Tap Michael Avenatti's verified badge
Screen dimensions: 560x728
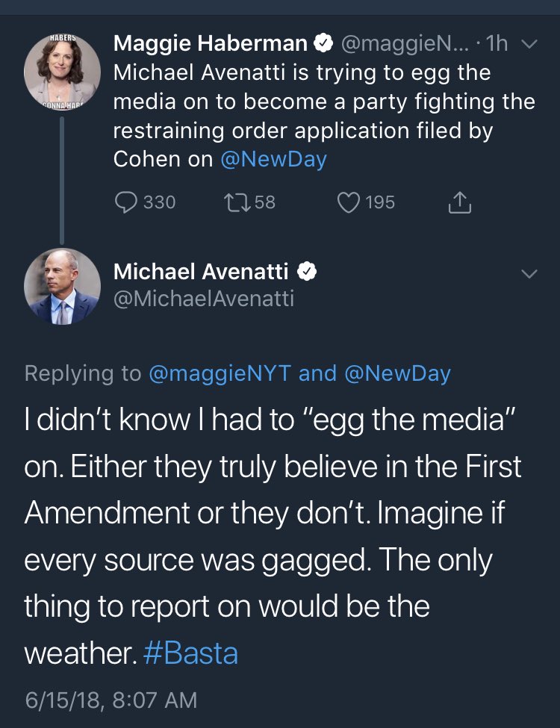point(308,273)
